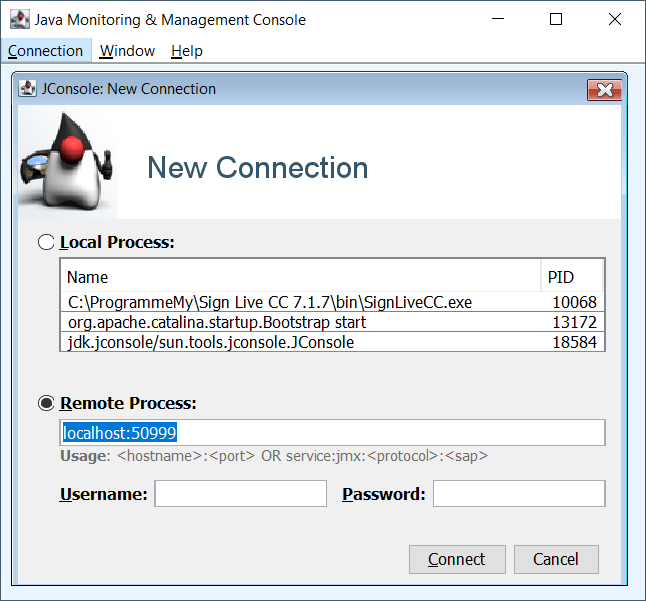Click the Password input field
Viewport: 646px width, 601px height.
click(519, 493)
